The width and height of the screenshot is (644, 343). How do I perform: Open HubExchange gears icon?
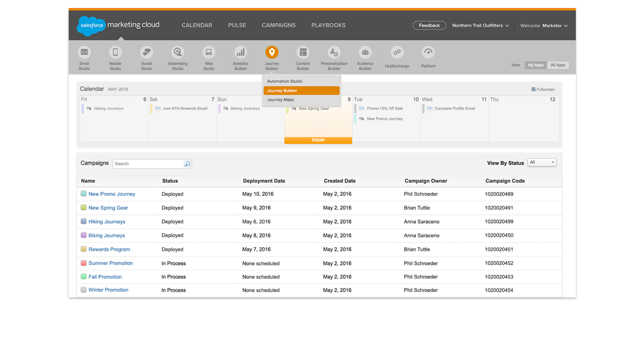(397, 53)
